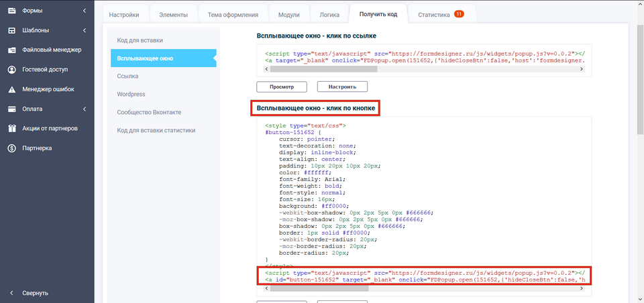The image size is (644, 303).
Task: Expand the Шаблоны menu chevron
Action: pos(84,30)
